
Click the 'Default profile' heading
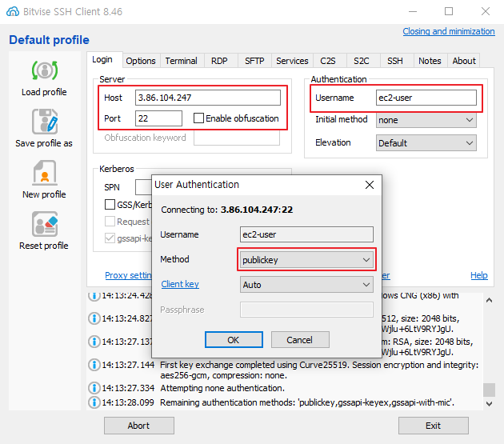[x=49, y=40]
